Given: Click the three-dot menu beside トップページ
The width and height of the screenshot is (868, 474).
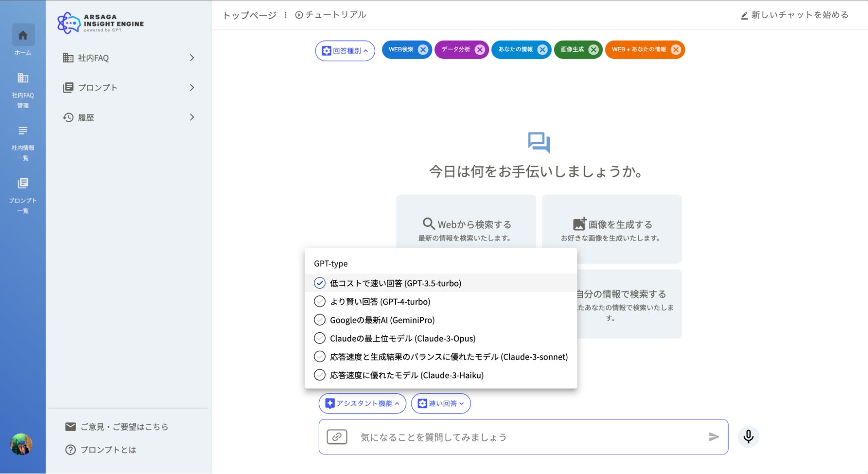Looking at the screenshot, I should 285,15.
